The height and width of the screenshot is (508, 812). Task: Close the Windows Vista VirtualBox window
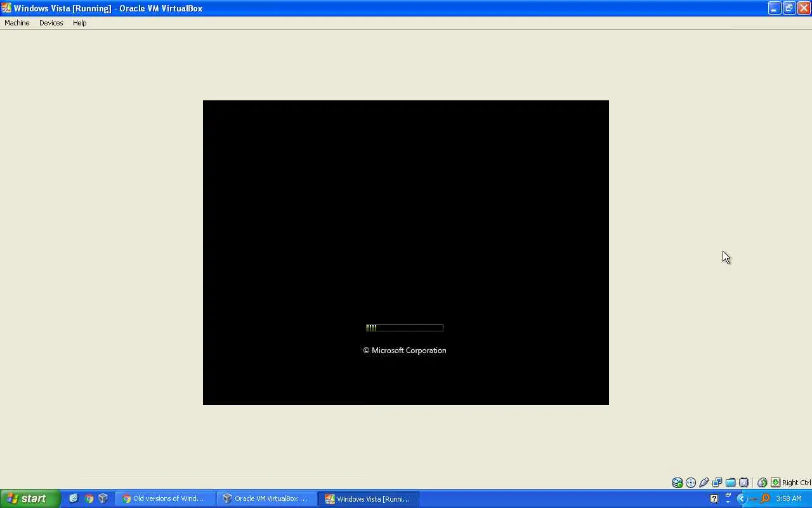[x=803, y=8]
